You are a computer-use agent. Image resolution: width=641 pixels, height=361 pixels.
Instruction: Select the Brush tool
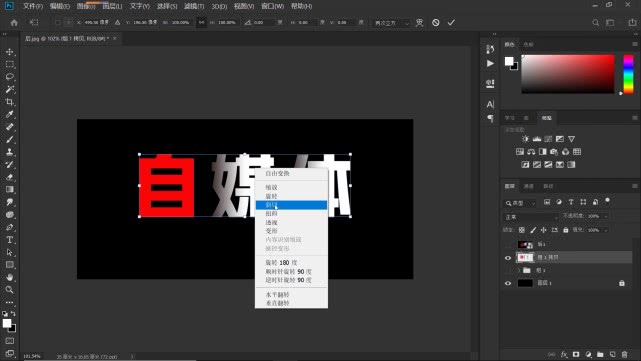click(10, 139)
